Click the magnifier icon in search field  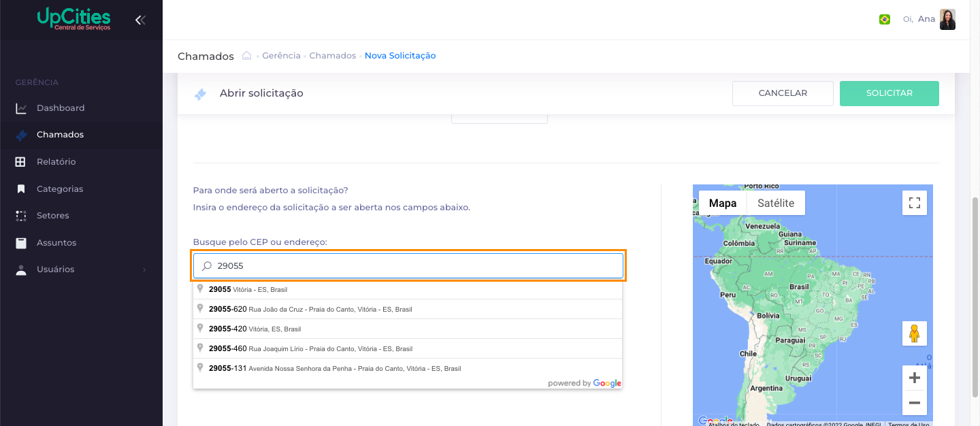(x=207, y=266)
